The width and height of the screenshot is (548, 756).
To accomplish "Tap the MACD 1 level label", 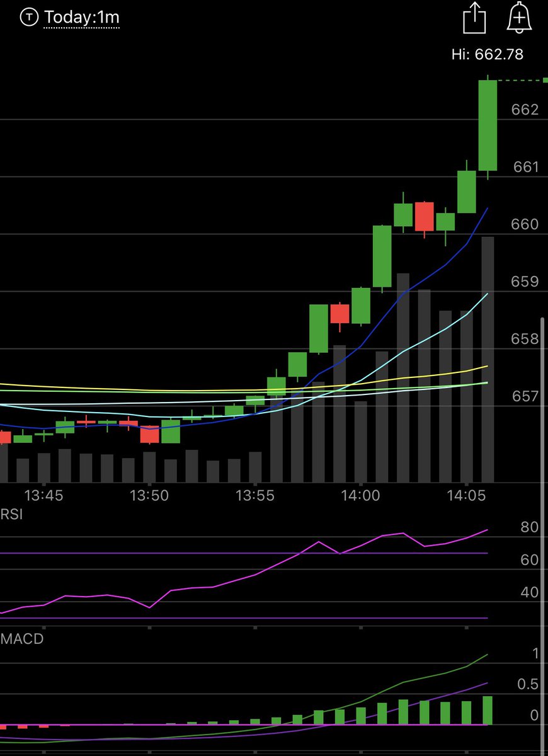I will (x=535, y=653).
